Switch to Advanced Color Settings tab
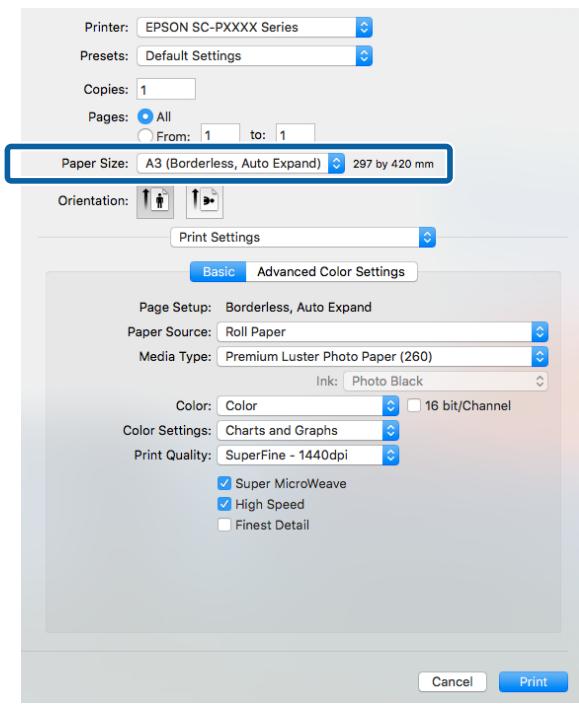 pyautogui.click(x=331, y=272)
